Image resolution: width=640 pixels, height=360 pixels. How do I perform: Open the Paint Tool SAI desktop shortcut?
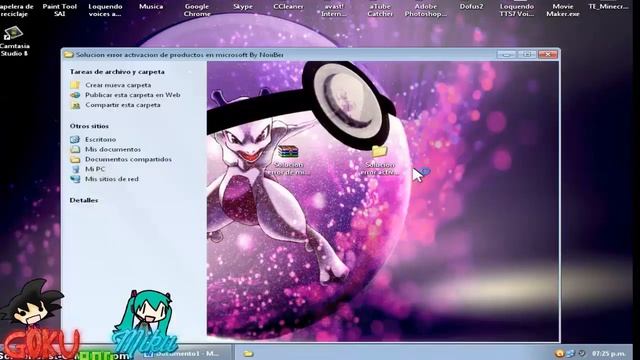click(x=60, y=10)
